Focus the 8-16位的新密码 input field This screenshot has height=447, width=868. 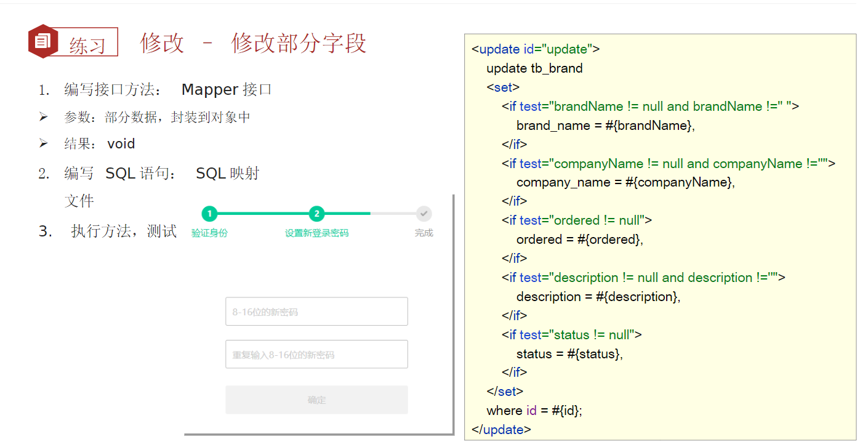point(316,312)
